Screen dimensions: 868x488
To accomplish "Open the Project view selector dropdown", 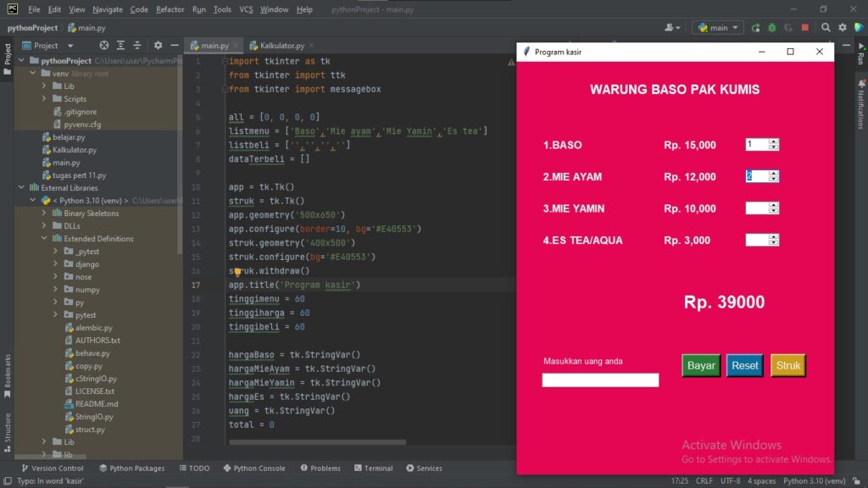I will pos(47,46).
